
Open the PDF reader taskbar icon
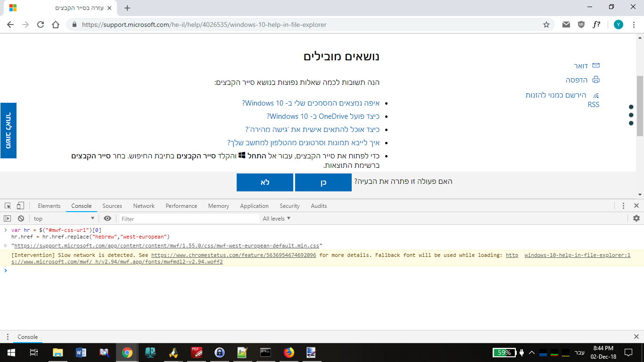[x=197, y=353]
